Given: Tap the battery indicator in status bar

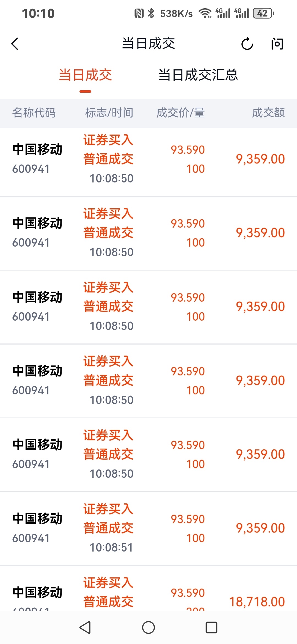Looking at the screenshot, I should [263, 13].
